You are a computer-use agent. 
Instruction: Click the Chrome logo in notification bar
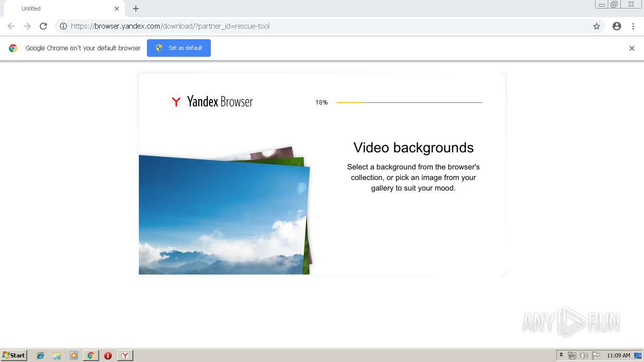[13, 48]
